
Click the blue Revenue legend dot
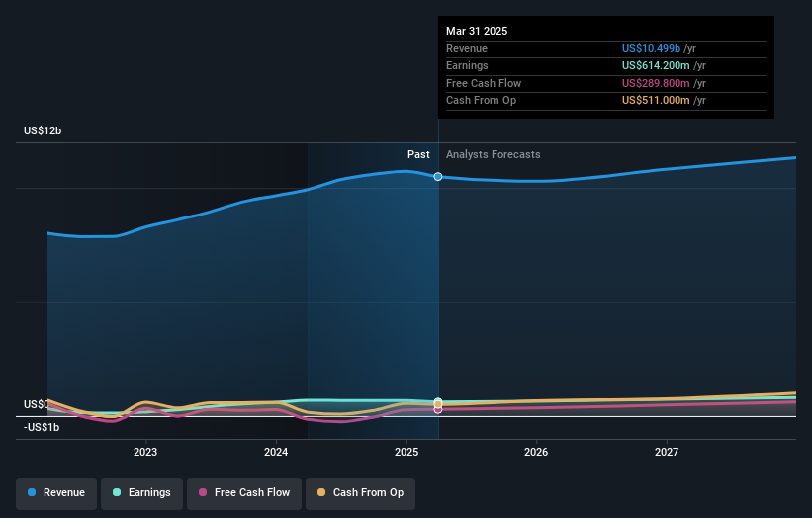pyautogui.click(x=32, y=492)
